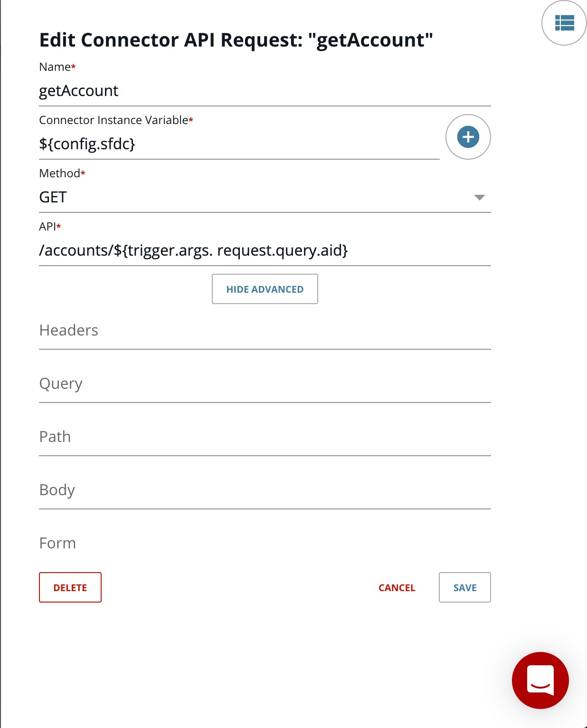
Task: Open the list view icon at top right
Action: pyautogui.click(x=564, y=23)
